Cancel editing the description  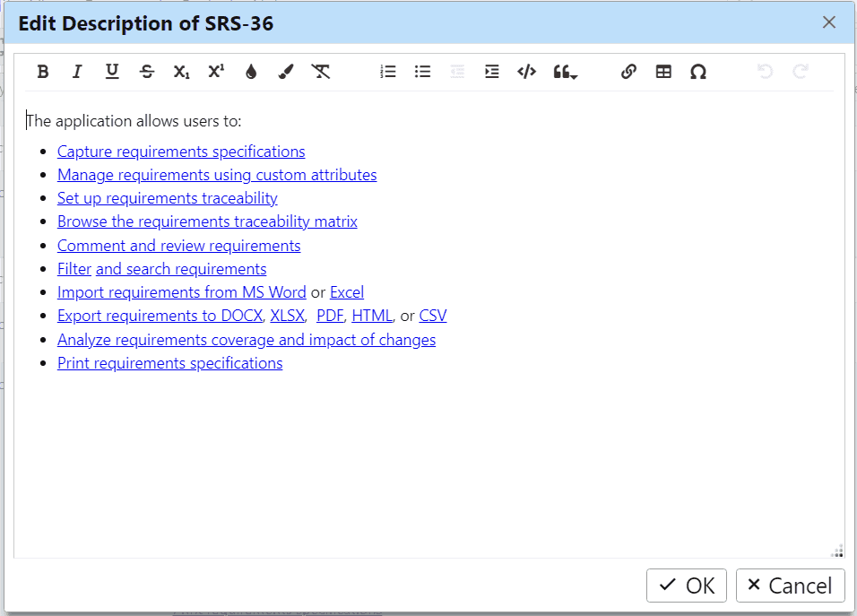(791, 586)
